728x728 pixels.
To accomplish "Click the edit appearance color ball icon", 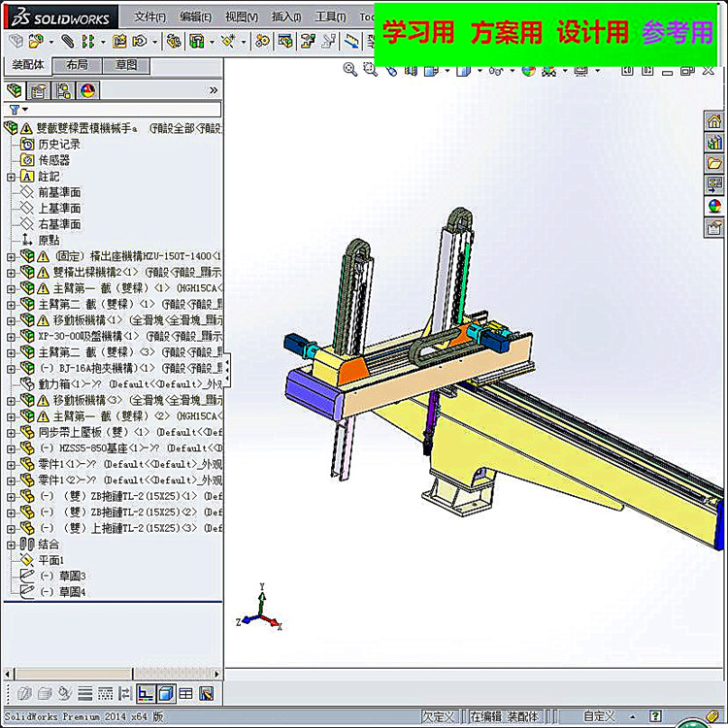I will (529, 71).
